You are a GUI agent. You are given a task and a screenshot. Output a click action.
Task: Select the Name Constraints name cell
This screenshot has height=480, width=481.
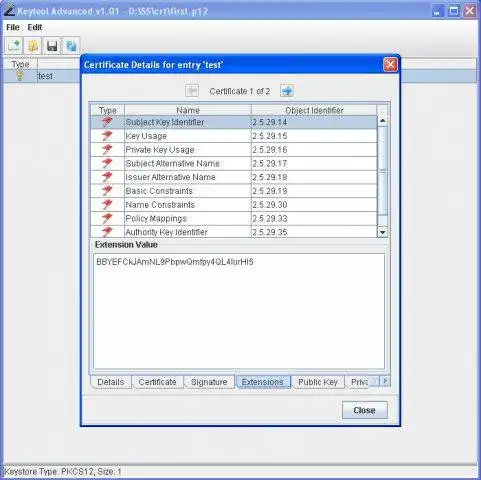tap(188, 204)
